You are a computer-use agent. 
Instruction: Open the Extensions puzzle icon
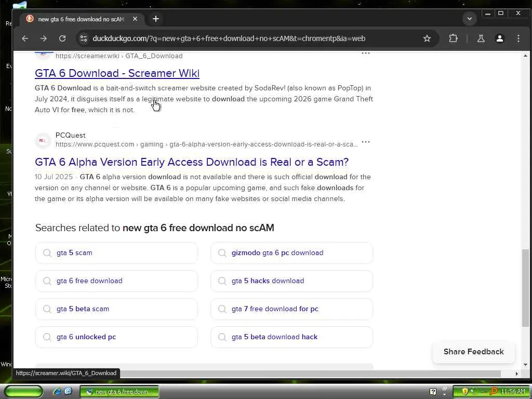pos(453,38)
